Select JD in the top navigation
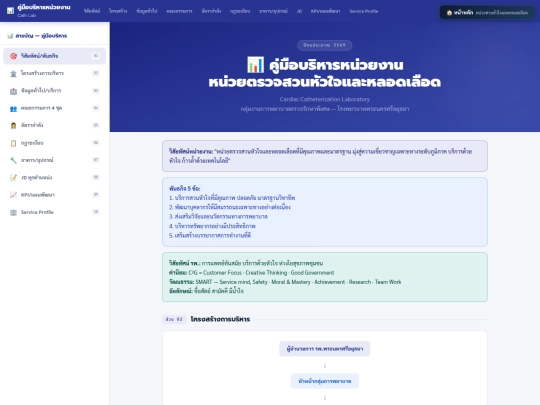540x405 pixels. (299, 11)
